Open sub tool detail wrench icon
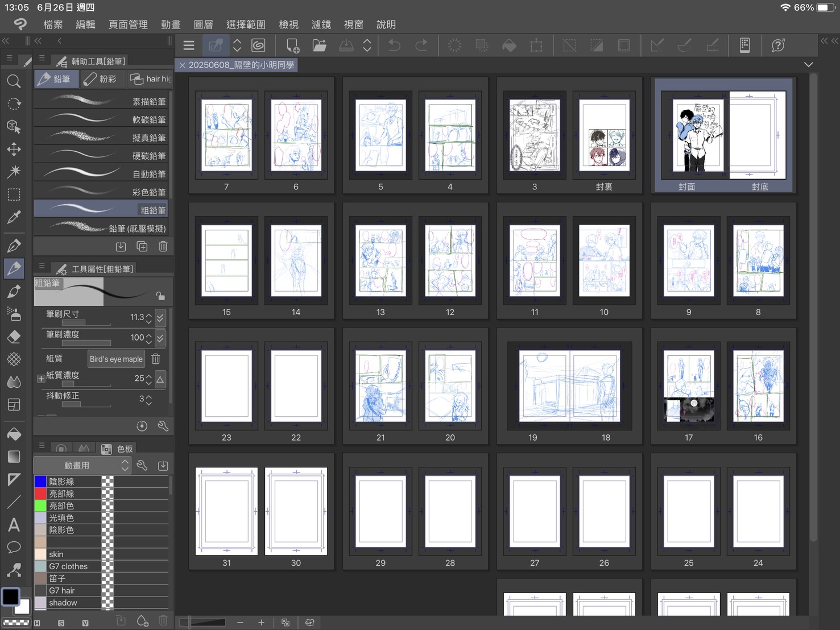Image resolution: width=840 pixels, height=630 pixels. coord(163,426)
